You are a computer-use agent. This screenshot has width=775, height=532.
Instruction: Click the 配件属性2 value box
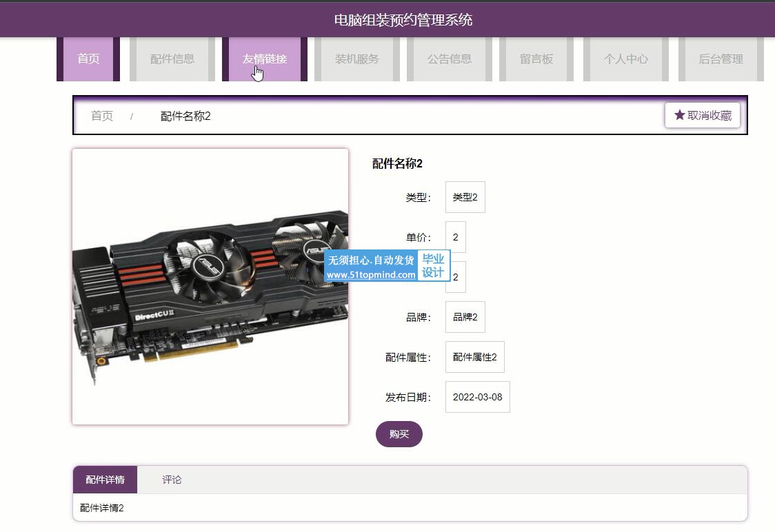475,357
